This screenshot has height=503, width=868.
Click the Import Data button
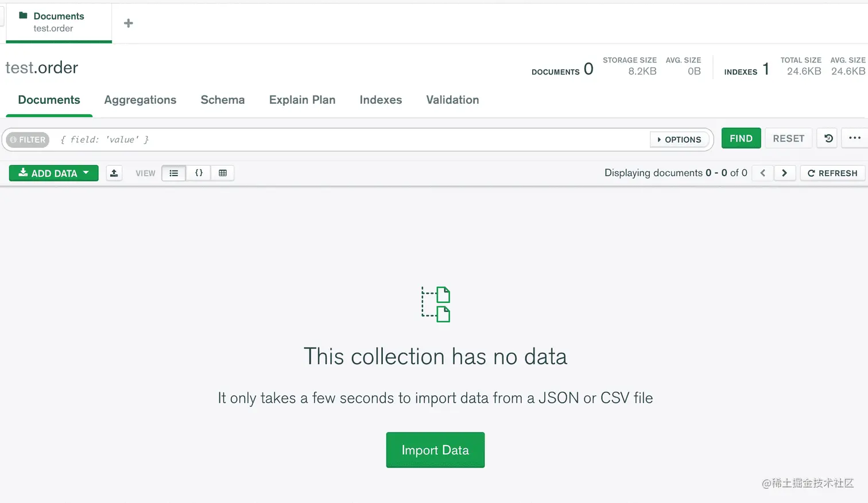435,450
